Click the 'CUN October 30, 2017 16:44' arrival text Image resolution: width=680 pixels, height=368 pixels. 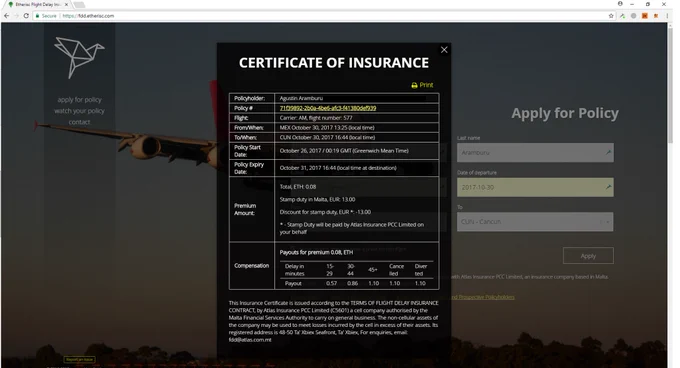[327, 137]
